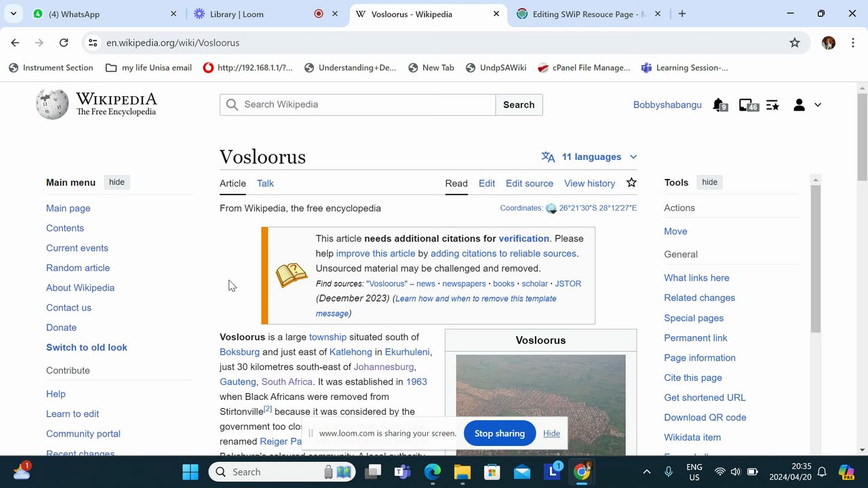868x488 pixels.
Task: Click Chrome back arrow button
Action: 15,43
